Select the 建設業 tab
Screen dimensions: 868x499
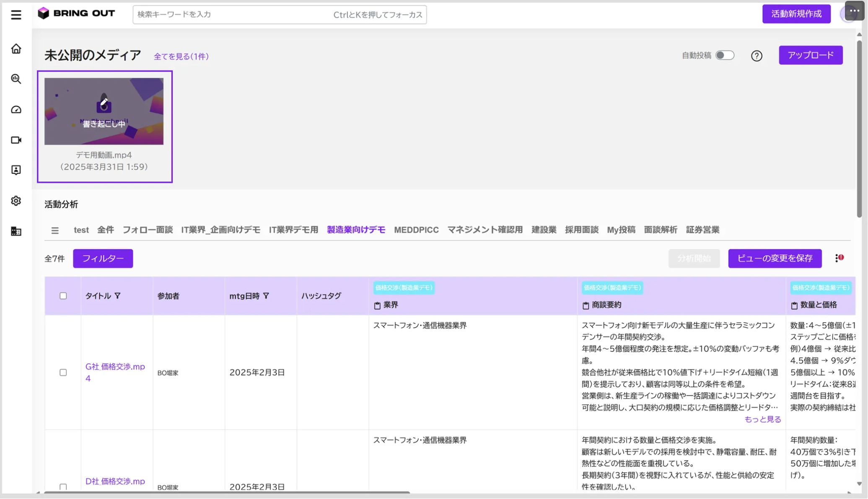pyautogui.click(x=544, y=230)
